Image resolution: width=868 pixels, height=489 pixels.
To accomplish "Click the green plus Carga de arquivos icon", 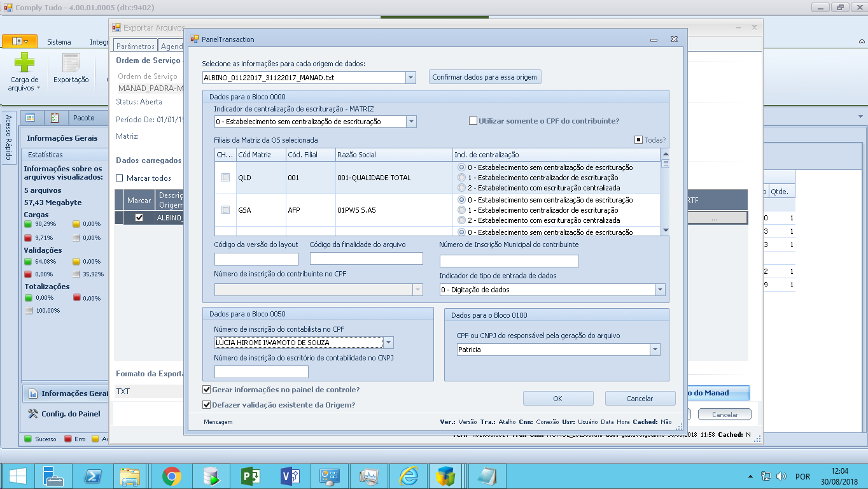I will click(x=24, y=63).
